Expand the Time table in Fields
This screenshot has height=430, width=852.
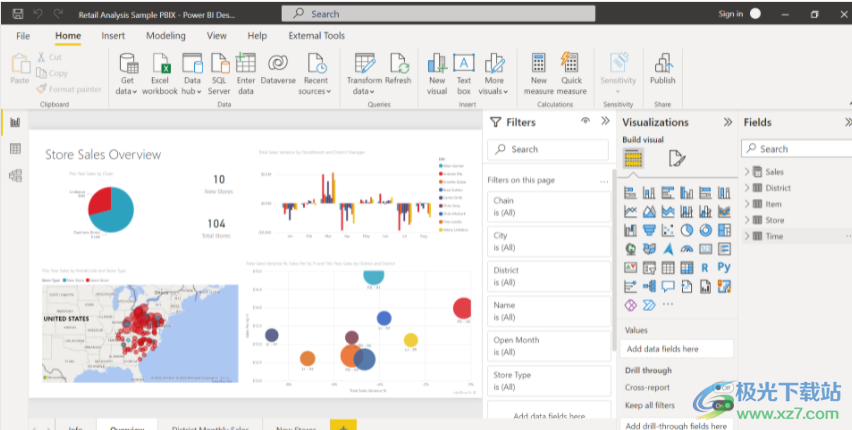747,236
